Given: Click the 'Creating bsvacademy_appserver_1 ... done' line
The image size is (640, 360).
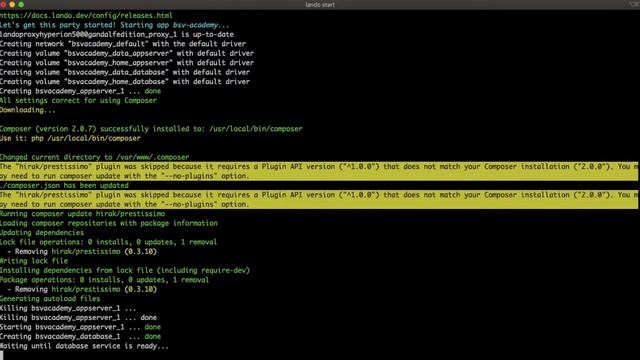Looking at the screenshot, I should click(x=80, y=91).
